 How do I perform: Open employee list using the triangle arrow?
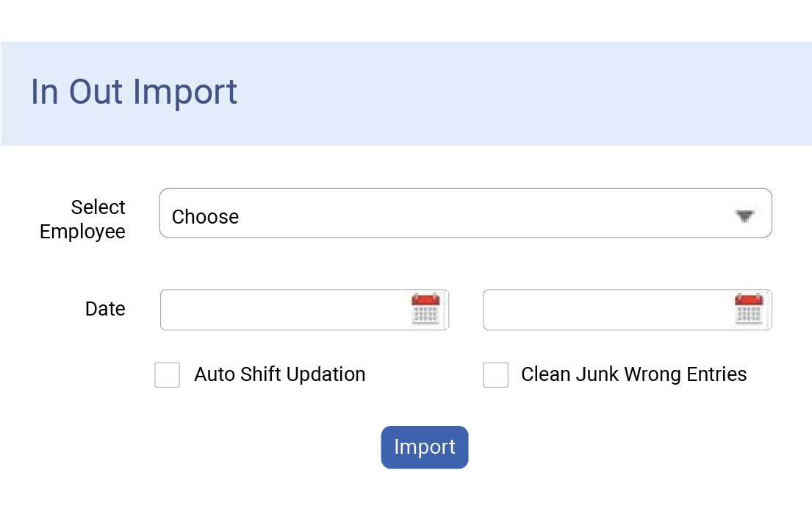(744, 215)
